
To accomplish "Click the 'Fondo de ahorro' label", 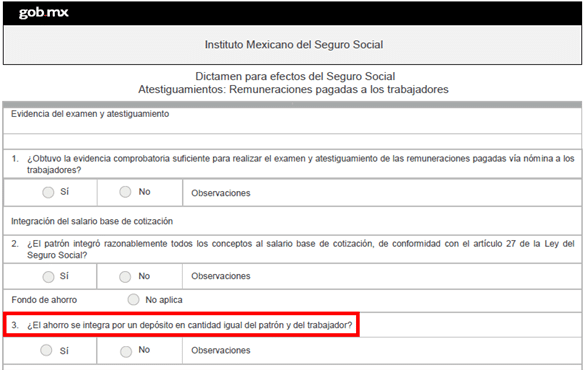I will [x=44, y=300].
